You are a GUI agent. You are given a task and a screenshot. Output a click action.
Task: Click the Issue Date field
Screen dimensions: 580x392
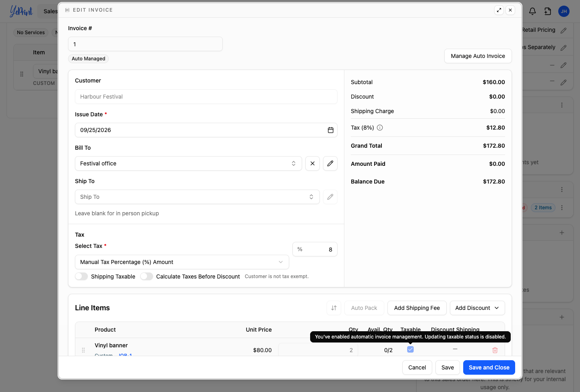coord(206,130)
